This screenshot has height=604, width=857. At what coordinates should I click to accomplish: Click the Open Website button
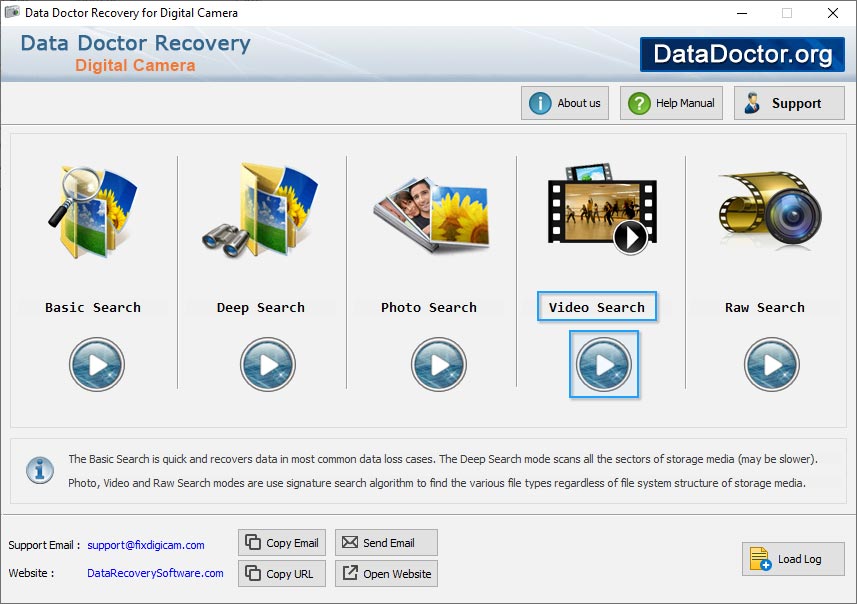coord(386,574)
